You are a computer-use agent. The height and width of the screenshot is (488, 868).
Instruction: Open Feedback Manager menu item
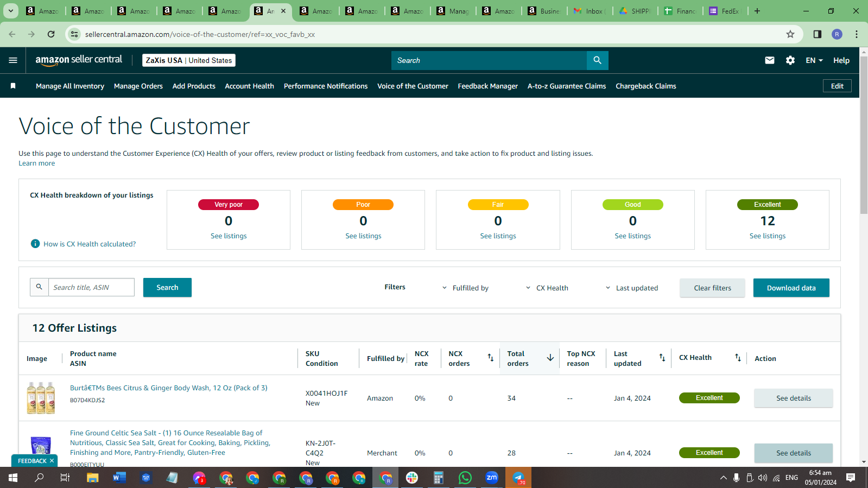(488, 86)
